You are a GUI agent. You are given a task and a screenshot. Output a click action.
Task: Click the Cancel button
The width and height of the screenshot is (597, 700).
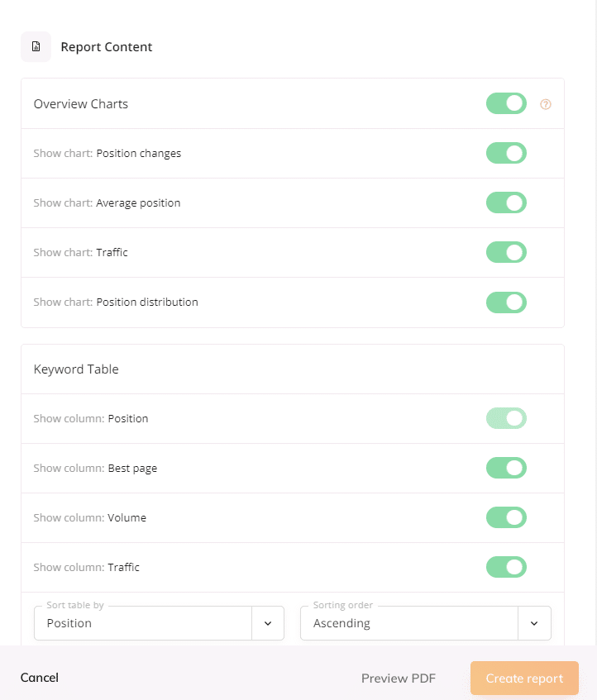(40, 678)
